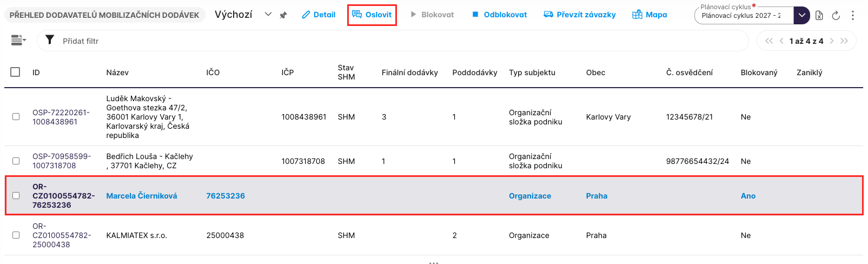
Task: Export the table to an Excel file
Action: 819,15
